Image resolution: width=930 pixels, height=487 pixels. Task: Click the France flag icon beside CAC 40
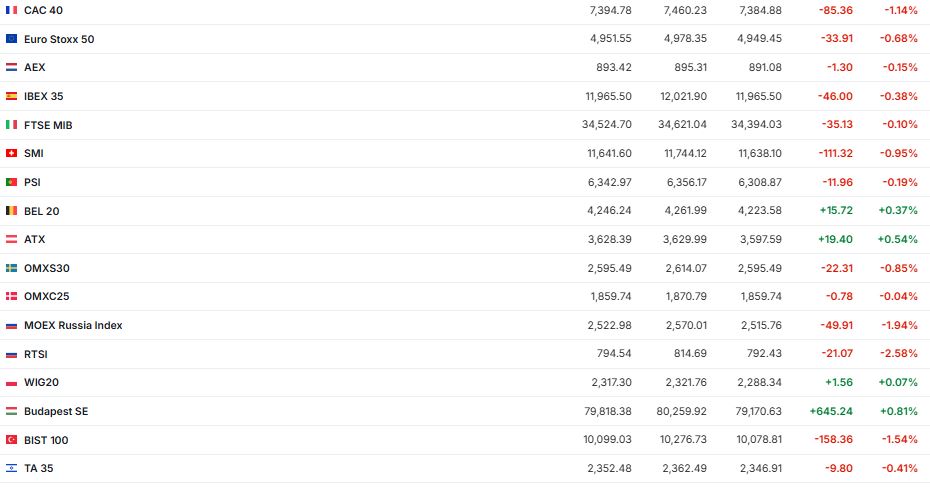[11, 10]
